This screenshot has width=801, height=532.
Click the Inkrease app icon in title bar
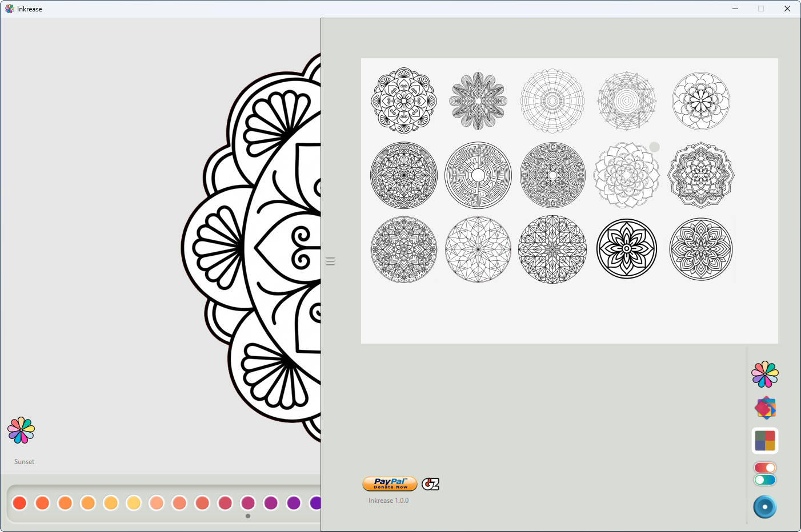click(10, 9)
